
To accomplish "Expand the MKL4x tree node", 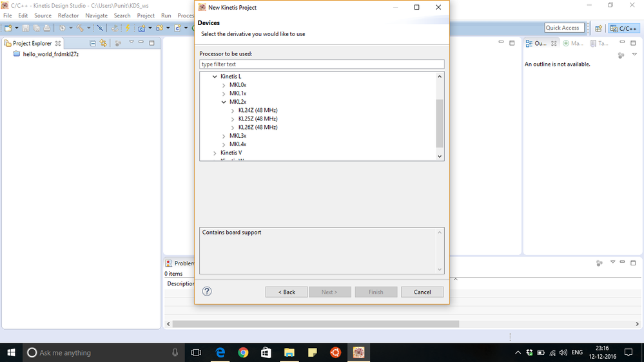I will (224, 144).
